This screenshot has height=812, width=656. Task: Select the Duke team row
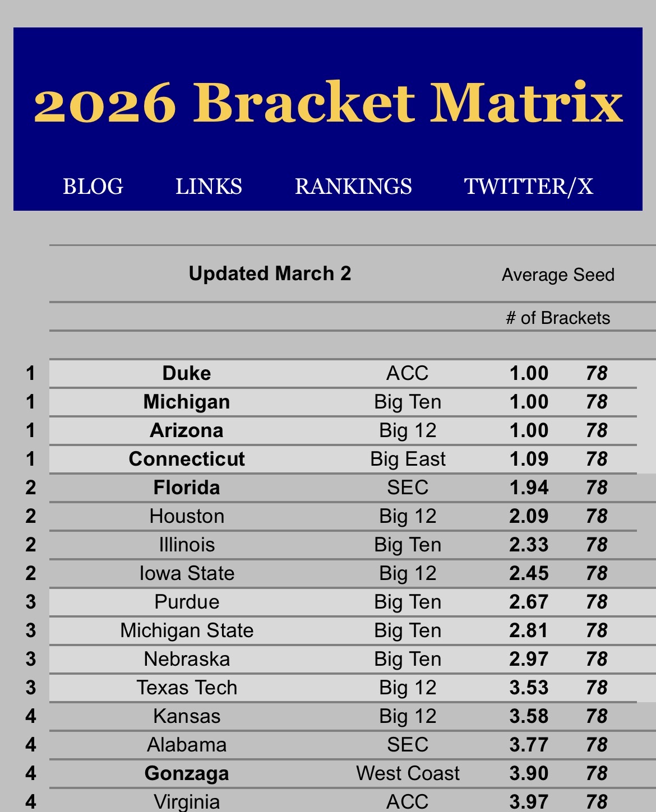pos(187,373)
